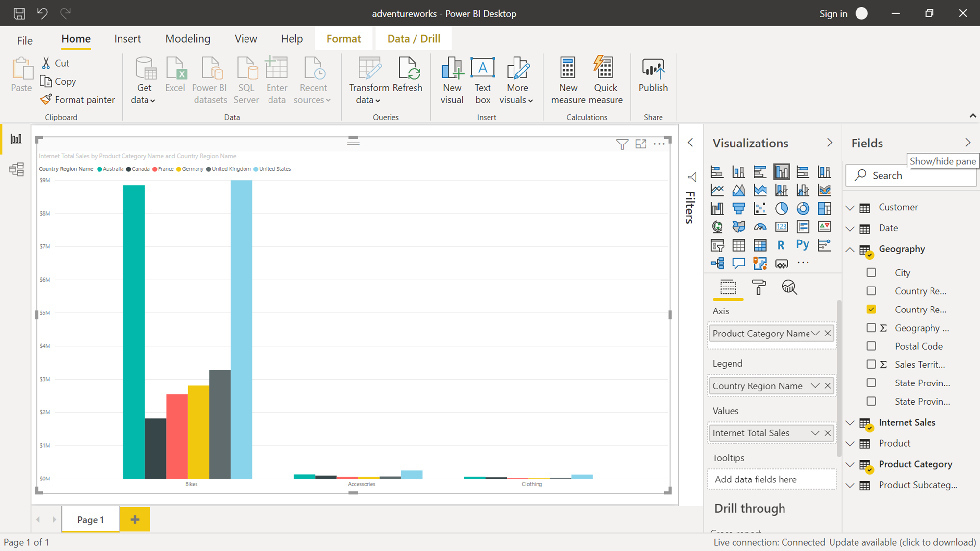Click the teal Australia legend swatch
The height and width of the screenshot is (551, 980).
pos(100,169)
